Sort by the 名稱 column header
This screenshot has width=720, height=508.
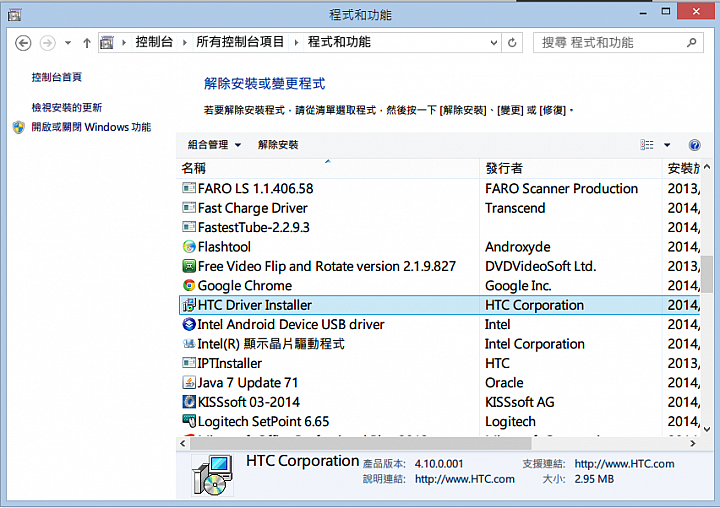(x=328, y=169)
